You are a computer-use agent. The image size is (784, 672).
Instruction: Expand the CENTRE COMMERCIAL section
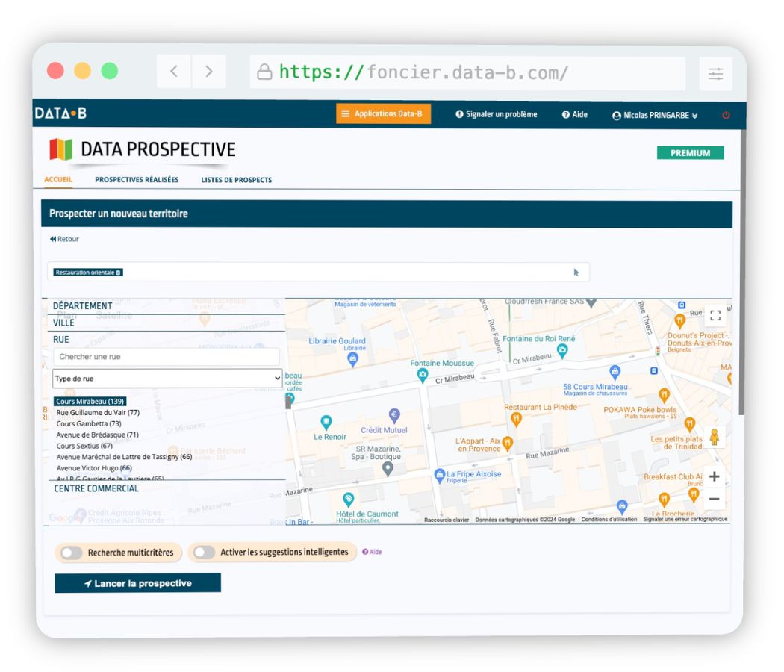pos(96,488)
